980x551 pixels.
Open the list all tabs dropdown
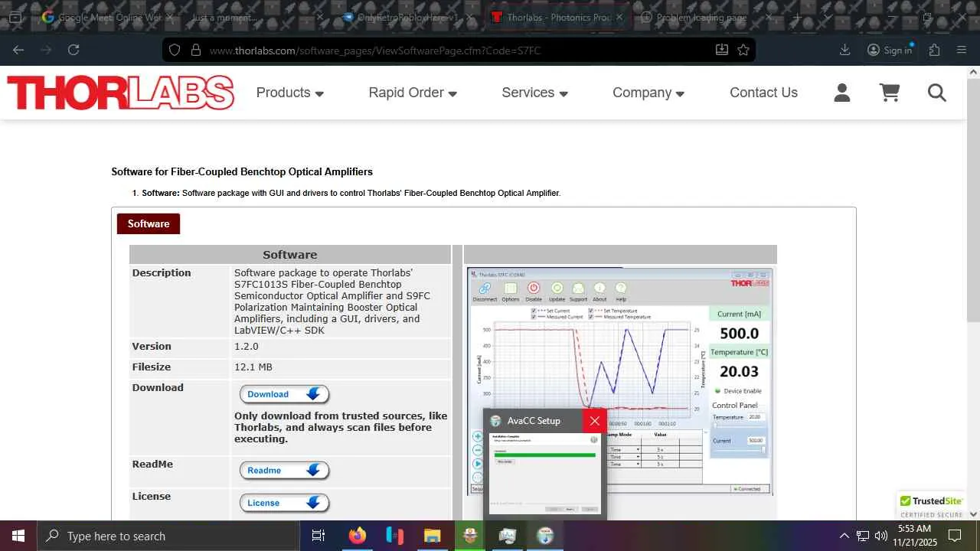coord(828,17)
